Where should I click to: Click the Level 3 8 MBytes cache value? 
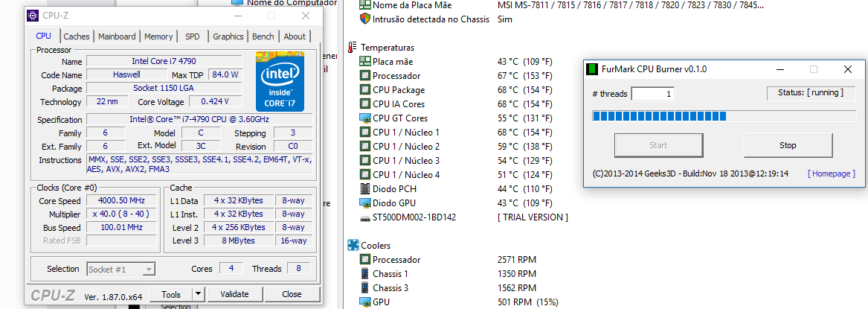tap(239, 241)
